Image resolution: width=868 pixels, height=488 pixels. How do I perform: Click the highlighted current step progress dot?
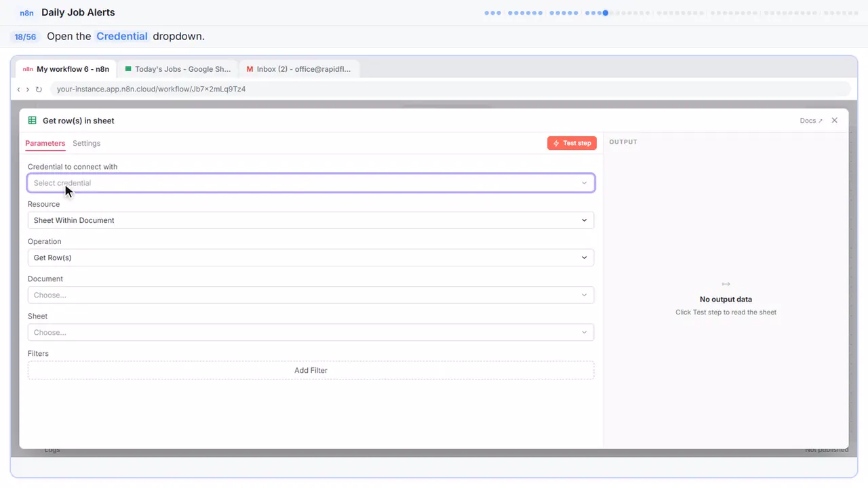pyautogui.click(x=606, y=13)
